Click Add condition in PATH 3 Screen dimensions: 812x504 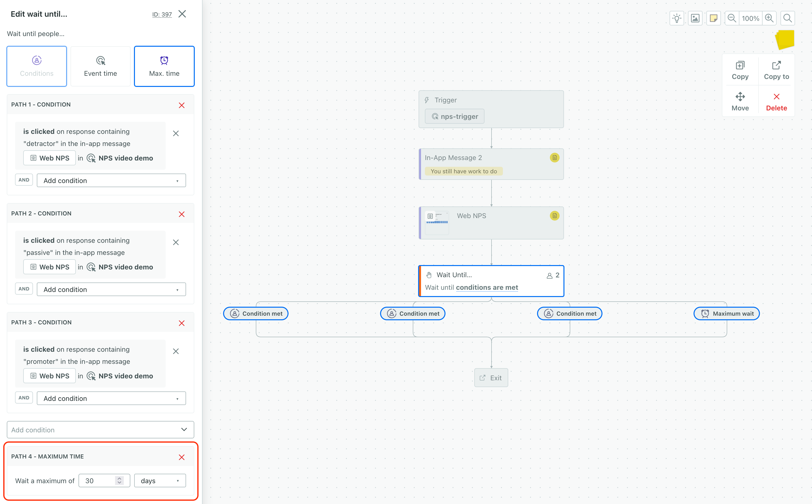(x=111, y=398)
